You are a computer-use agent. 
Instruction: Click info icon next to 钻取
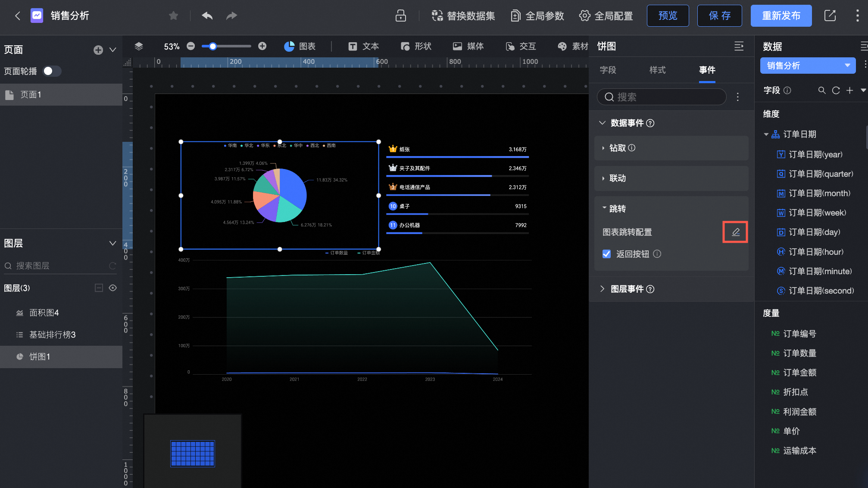[x=632, y=148]
